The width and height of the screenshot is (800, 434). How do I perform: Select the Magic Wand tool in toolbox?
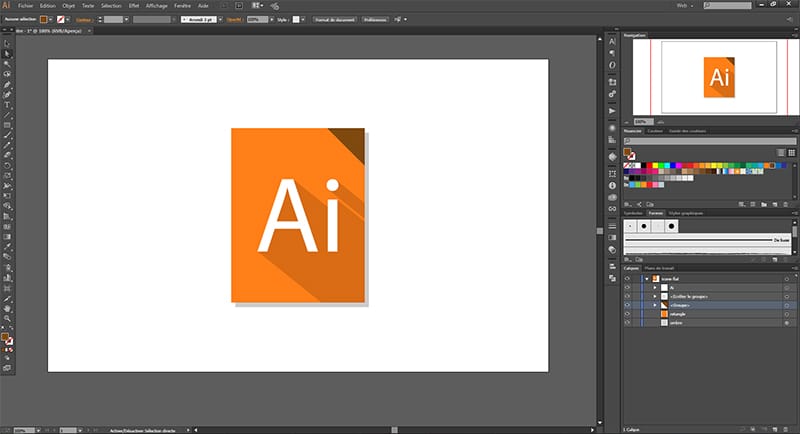(7, 64)
